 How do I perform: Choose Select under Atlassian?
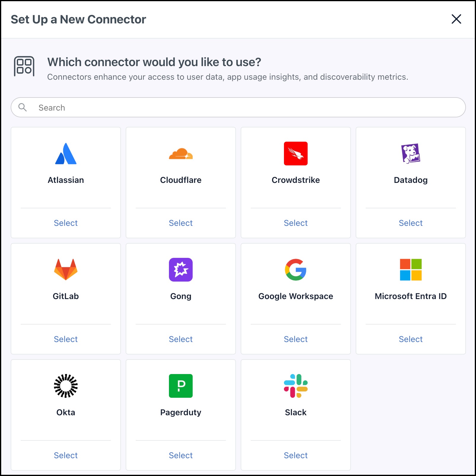pyautogui.click(x=66, y=223)
